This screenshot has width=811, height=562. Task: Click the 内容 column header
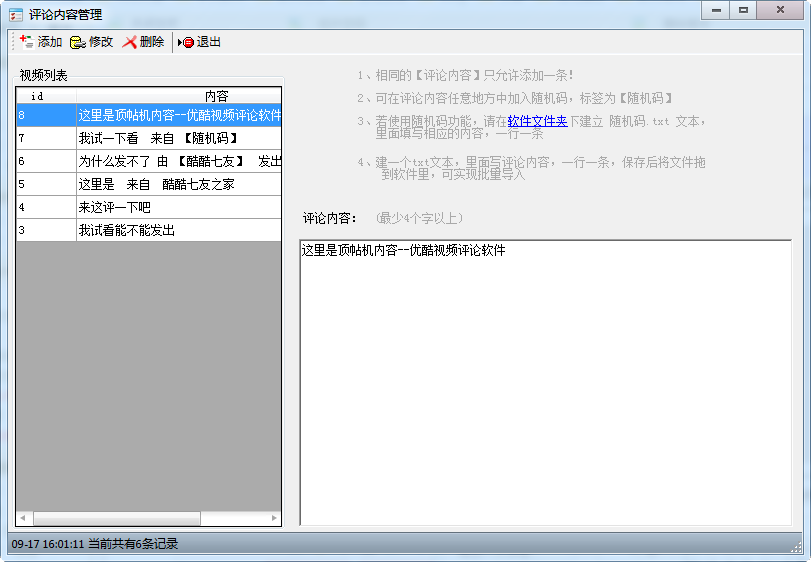click(x=216, y=96)
